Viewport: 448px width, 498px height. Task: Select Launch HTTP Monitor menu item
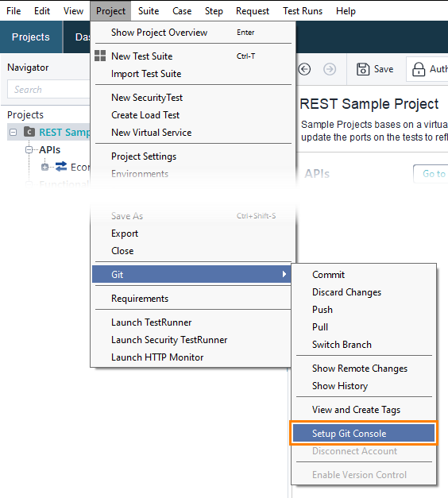click(157, 357)
